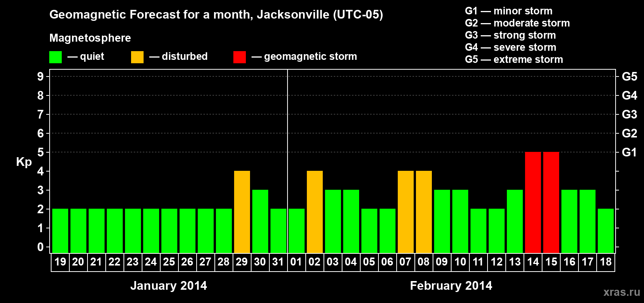Select the red bar for February 15

click(x=551, y=202)
